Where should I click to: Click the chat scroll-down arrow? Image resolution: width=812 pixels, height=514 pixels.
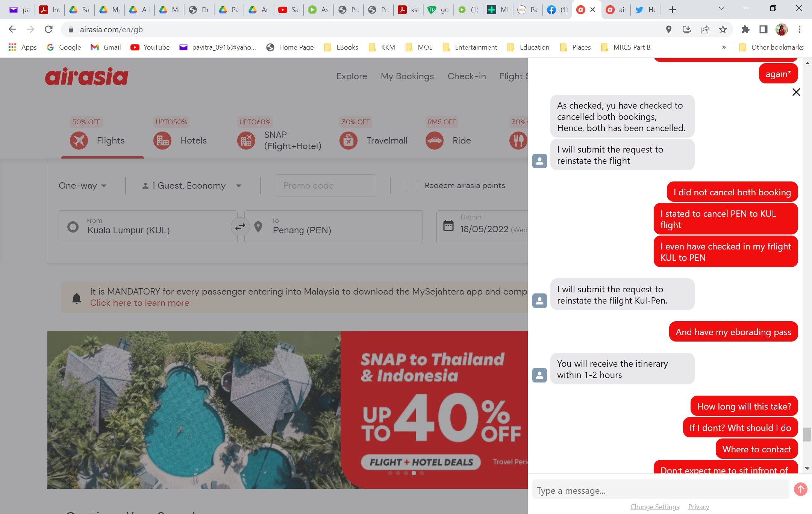pos(807,469)
